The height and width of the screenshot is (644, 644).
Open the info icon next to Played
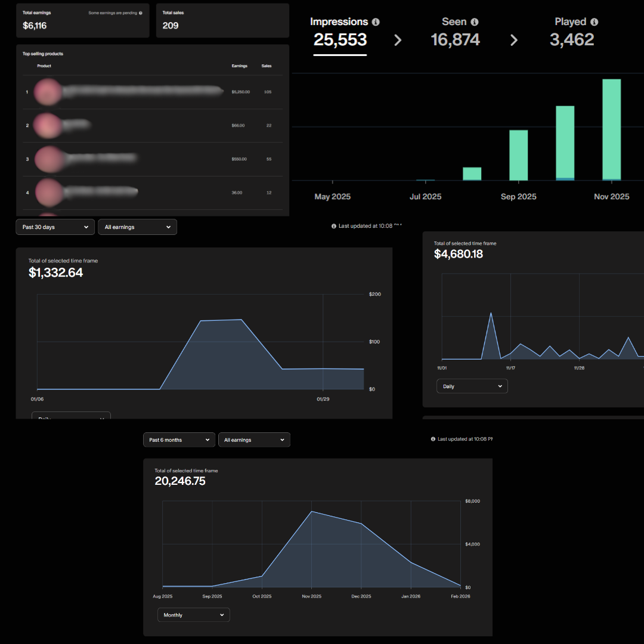tap(595, 22)
